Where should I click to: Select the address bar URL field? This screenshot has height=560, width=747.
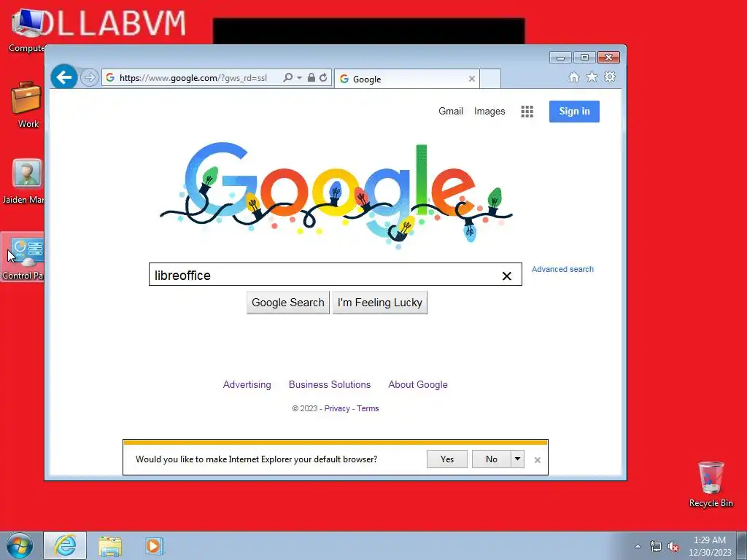pos(193,77)
